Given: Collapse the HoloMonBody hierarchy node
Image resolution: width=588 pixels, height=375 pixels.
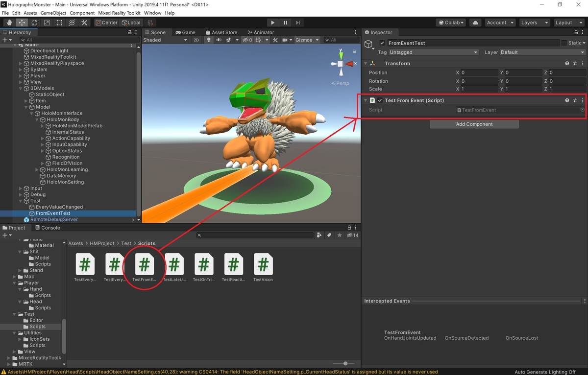Looking at the screenshot, I should 37,120.
